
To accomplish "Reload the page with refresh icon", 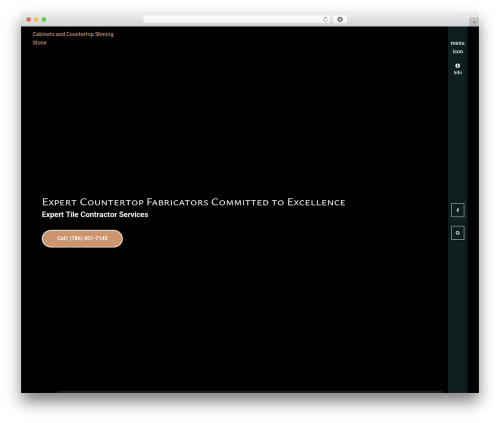I will pos(325,19).
